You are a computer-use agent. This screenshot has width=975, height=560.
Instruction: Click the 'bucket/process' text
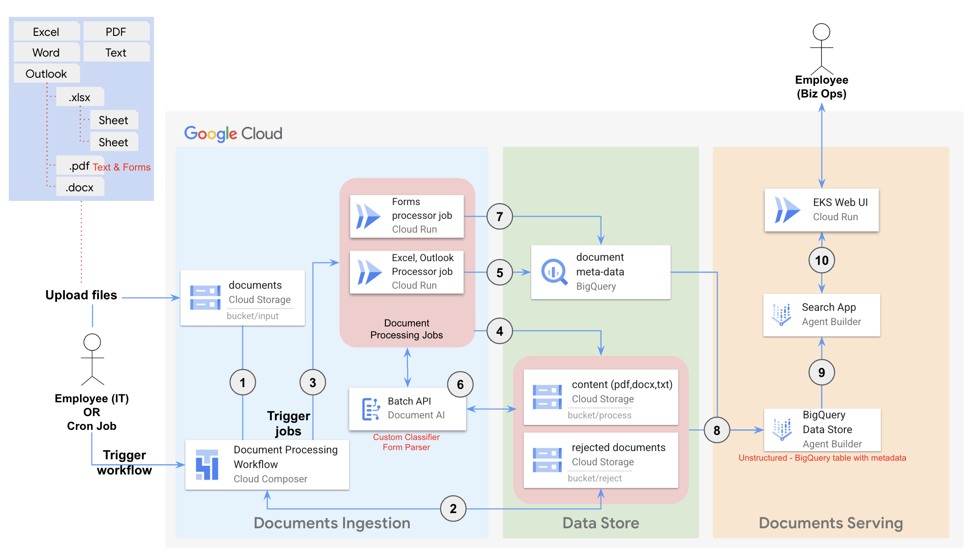(599, 415)
